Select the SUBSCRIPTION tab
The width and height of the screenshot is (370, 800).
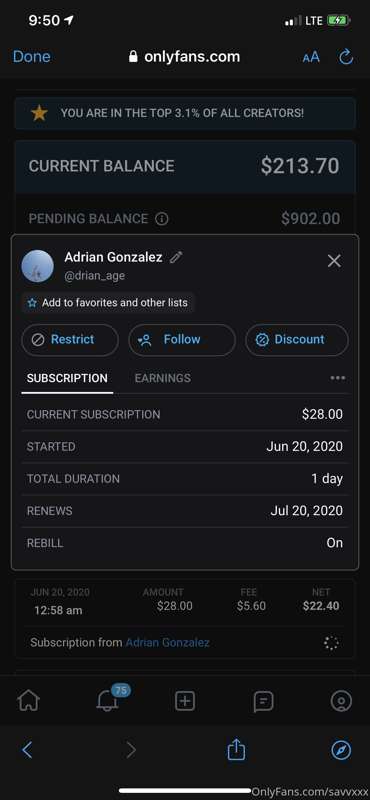[67, 379]
